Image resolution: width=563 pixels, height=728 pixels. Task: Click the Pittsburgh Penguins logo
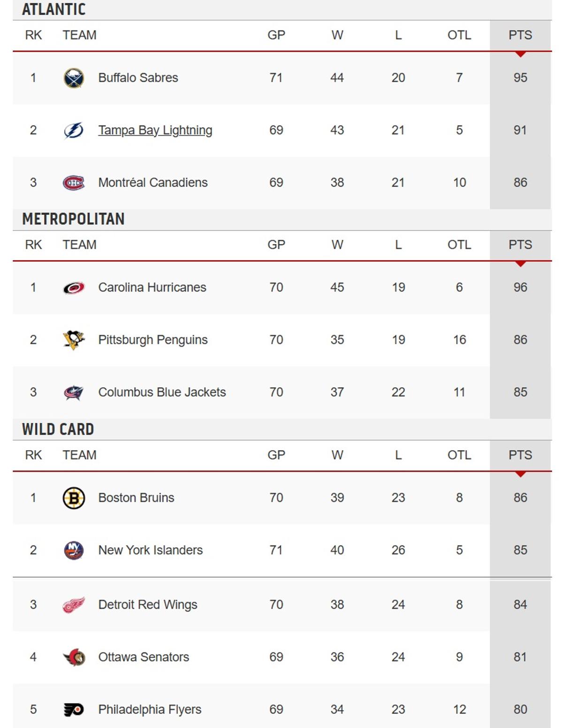click(x=74, y=339)
